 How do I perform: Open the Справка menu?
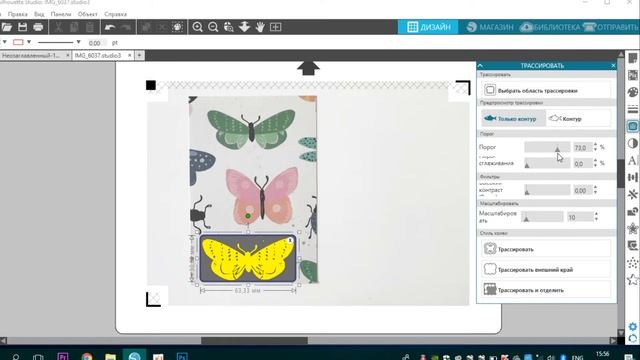click(x=115, y=14)
